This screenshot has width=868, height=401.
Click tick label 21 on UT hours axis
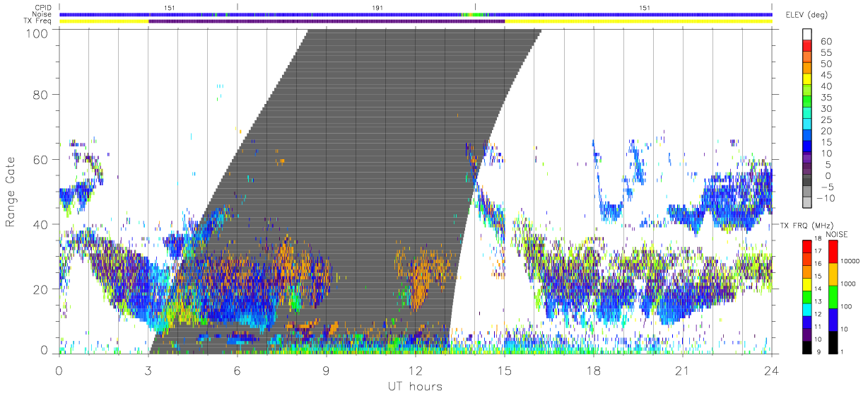click(683, 370)
